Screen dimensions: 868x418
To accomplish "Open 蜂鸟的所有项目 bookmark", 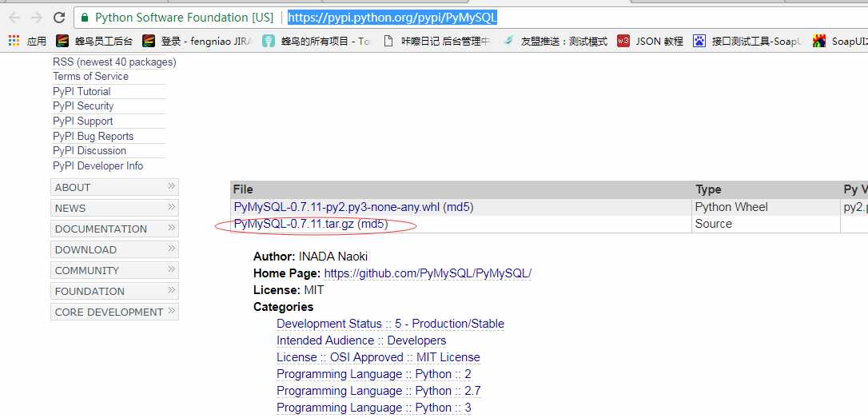I will 316,41.
